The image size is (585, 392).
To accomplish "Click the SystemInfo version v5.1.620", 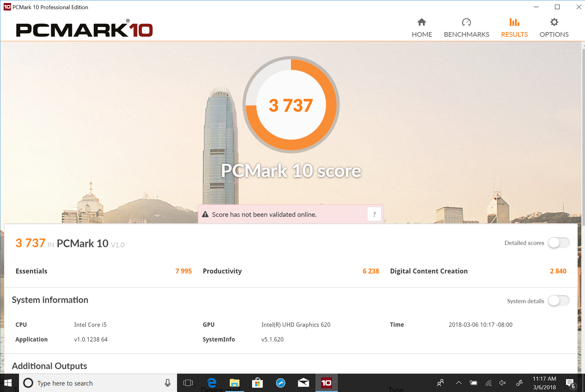I will 272,339.
